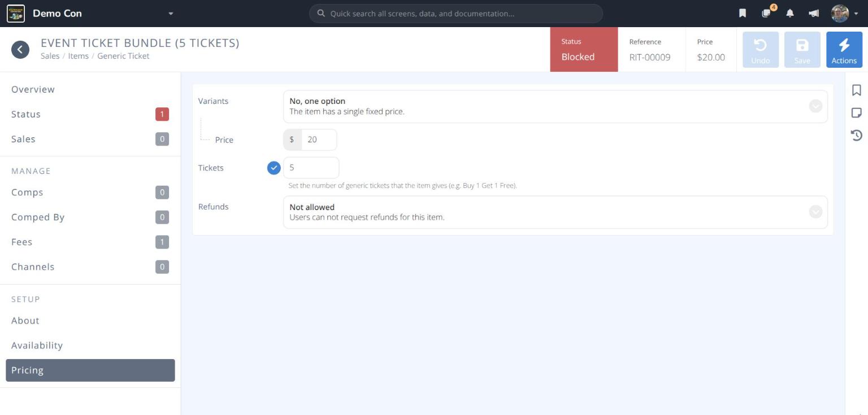Click the Sales breadcrumb link
The height and width of the screenshot is (415, 868).
(x=50, y=56)
